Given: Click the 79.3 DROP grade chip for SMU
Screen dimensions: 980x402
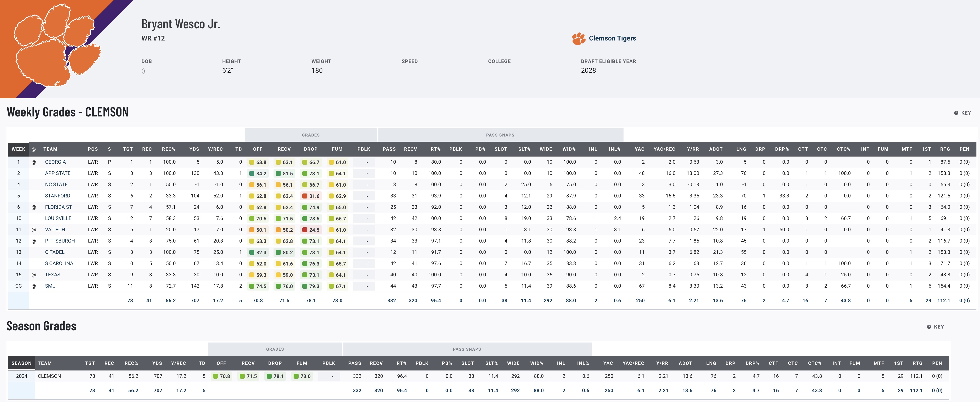Looking at the screenshot, I should (x=311, y=286).
